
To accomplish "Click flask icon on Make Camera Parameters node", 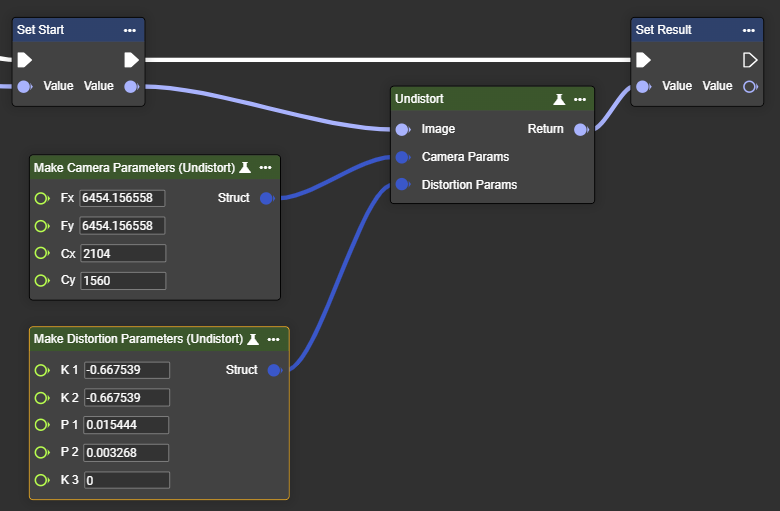I will (x=245, y=167).
